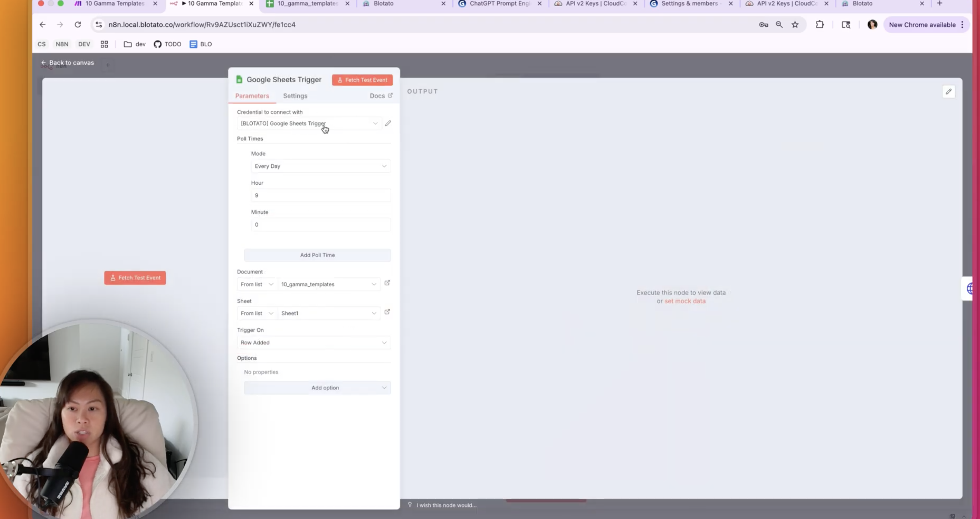The height and width of the screenshot is (519, 980).
Task: Expand the Add option dropdown
Action: pos(317,388)
